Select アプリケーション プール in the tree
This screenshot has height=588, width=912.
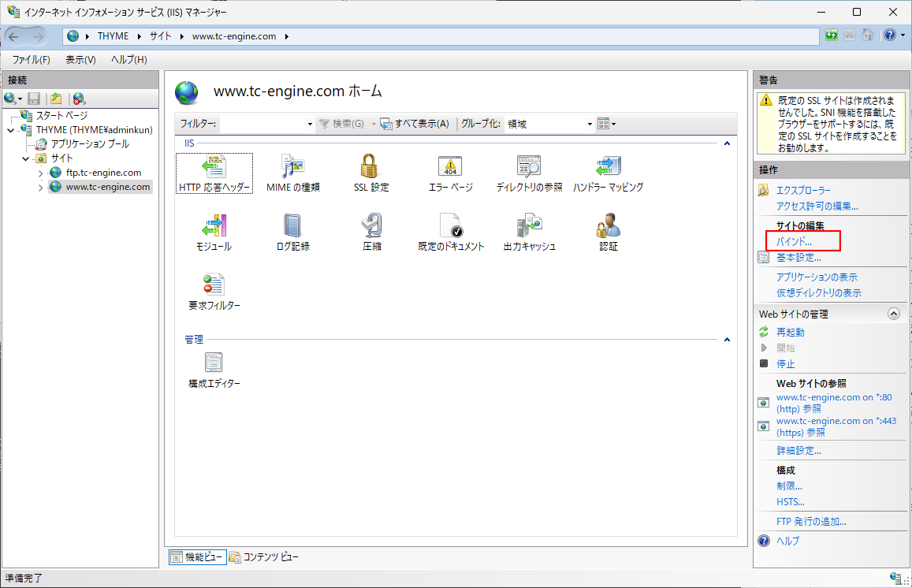pos(90,143)
